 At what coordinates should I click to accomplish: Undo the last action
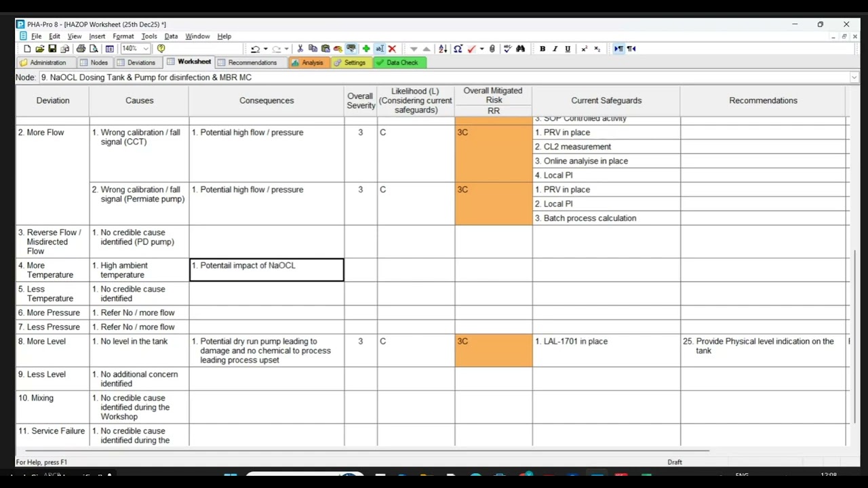coord(255,49)
